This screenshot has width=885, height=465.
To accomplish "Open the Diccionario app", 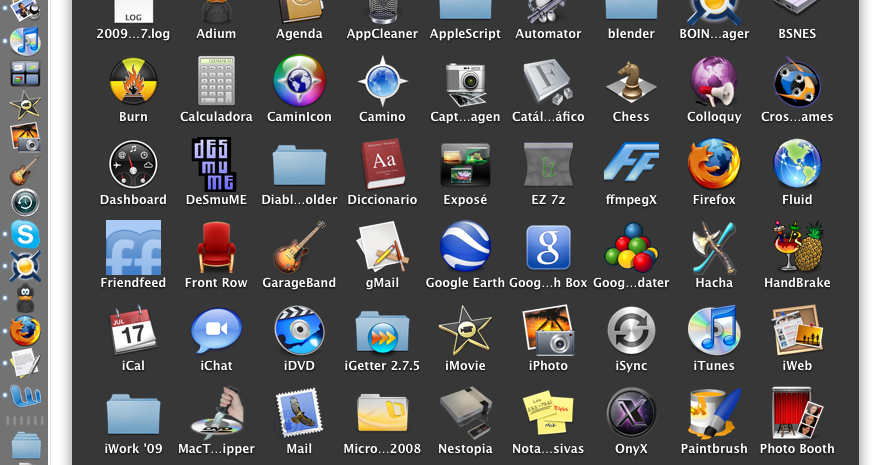I will tap(382, 164).
